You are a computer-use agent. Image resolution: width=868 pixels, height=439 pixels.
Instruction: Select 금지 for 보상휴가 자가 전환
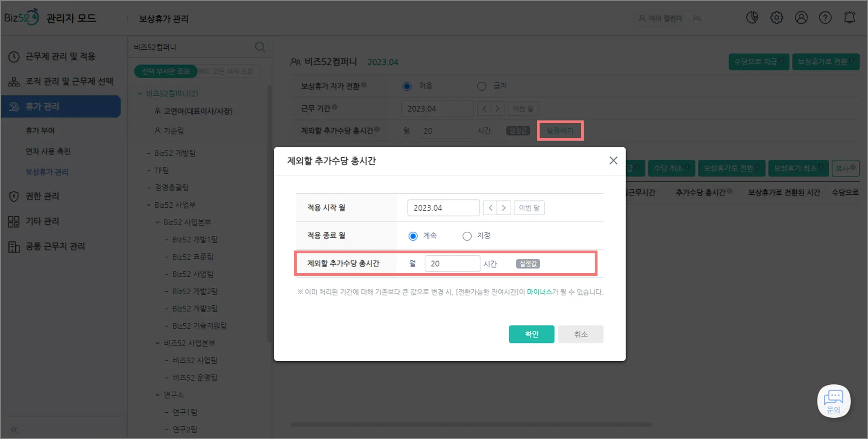[x=481, y=86]
